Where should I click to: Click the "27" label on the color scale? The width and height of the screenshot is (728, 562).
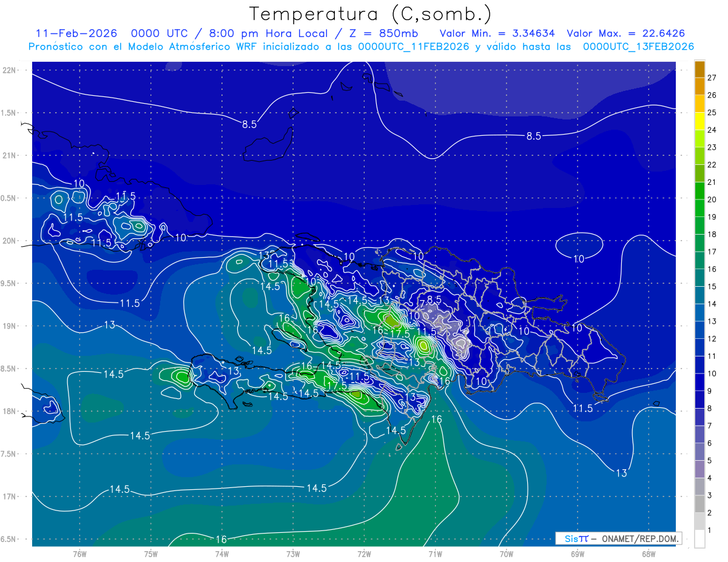click(x=712, y=78)
